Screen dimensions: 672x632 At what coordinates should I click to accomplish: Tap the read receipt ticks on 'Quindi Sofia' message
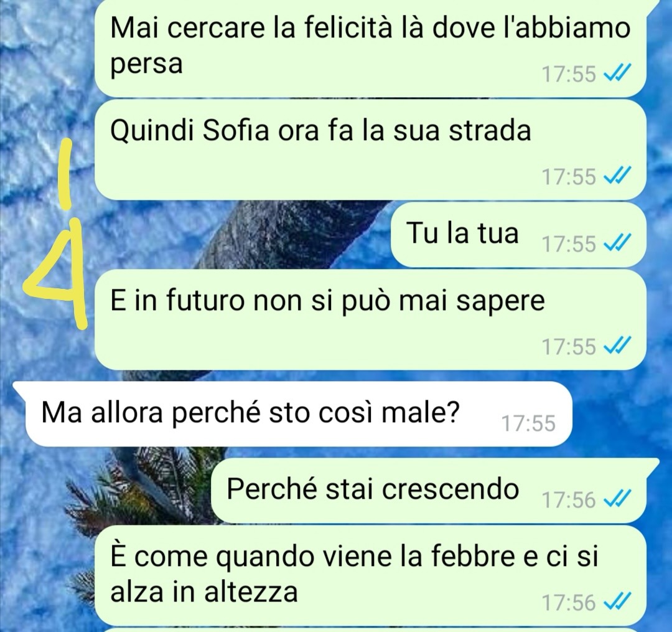[x=617, y=176]
